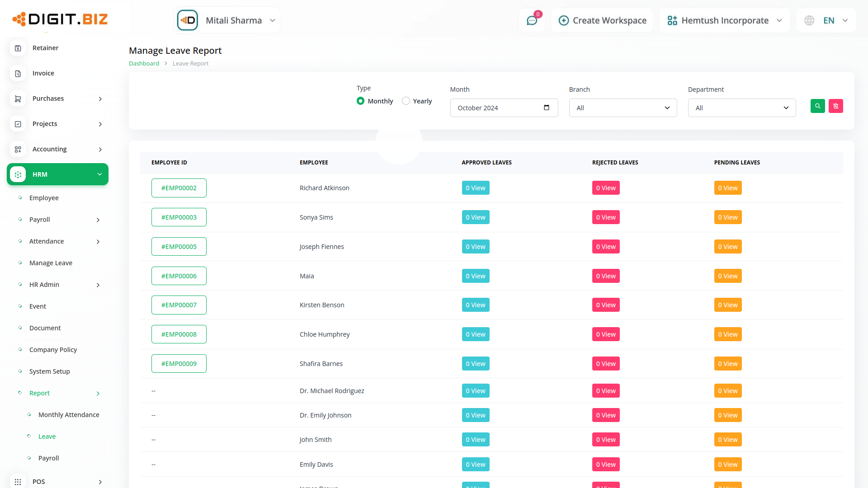Open Monthly Attendance report item
Screen dimensions: 868x488
tap(69, 415)
